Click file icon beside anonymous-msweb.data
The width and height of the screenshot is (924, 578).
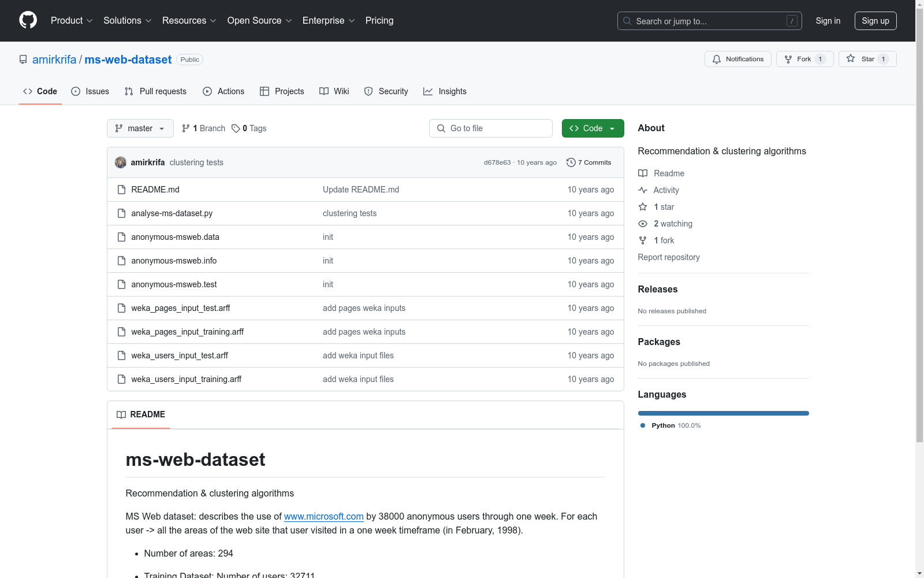pyautogui.click(x=121, y=237)
